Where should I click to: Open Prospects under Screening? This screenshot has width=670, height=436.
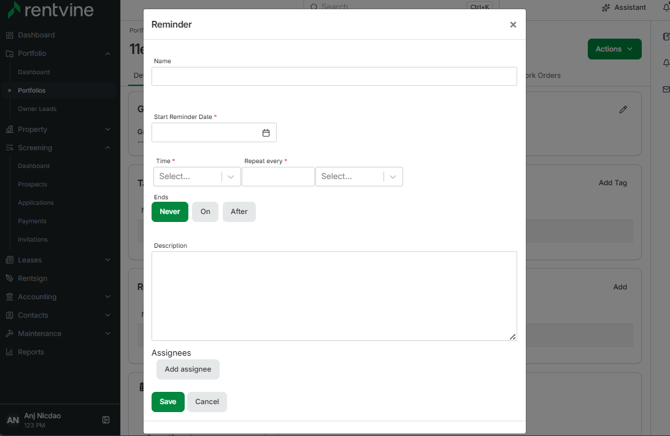click(32, 184)
